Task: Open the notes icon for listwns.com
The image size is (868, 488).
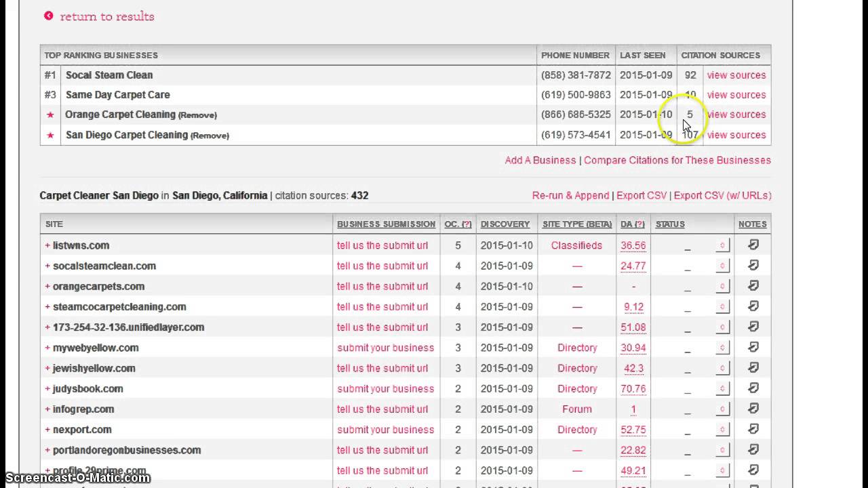Action: click(753, 245)
